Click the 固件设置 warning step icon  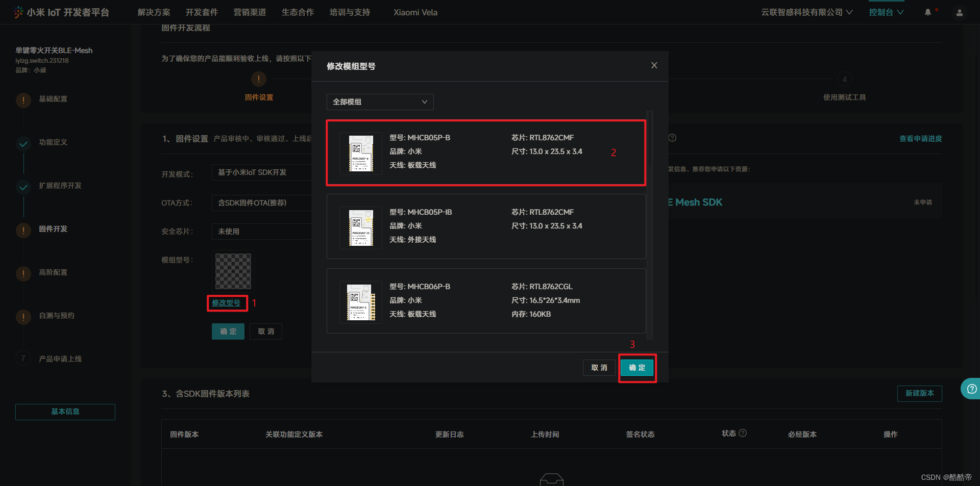[x=259, y=79]
